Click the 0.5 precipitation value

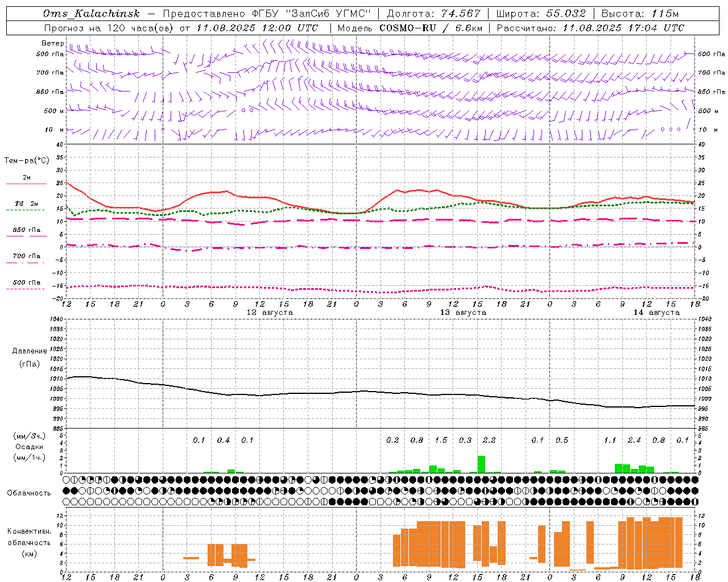click(x=562, y=440)
